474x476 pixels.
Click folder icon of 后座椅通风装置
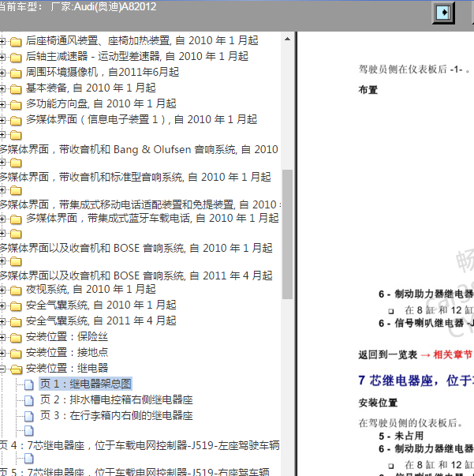coord(16,42)
